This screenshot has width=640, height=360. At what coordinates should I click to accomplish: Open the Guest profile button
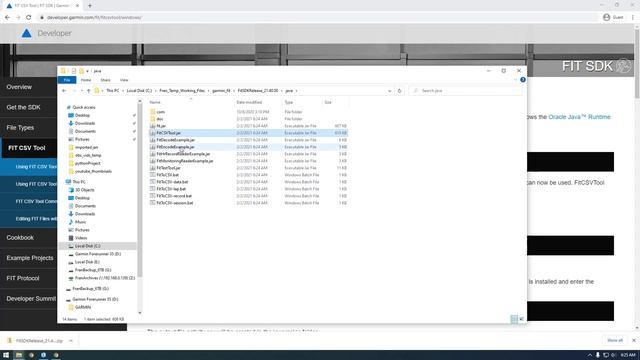tap(613, 17)
